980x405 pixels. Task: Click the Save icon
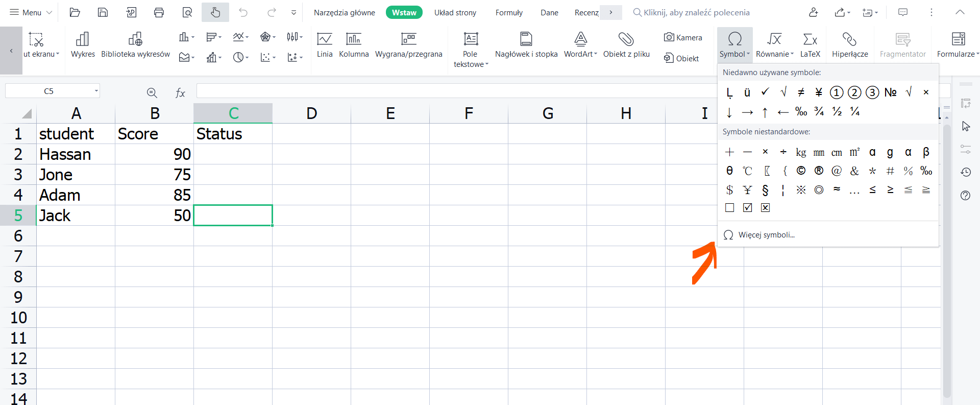click(103, 12)
